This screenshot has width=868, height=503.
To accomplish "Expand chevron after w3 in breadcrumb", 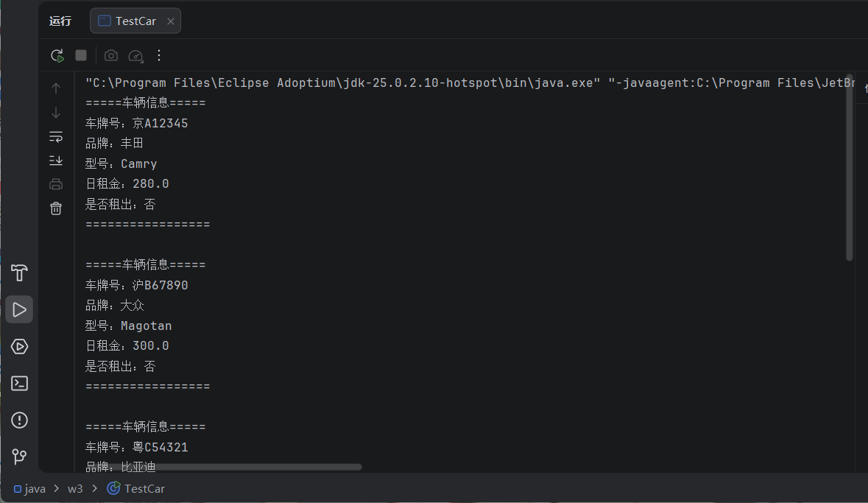I will (x=94, y=489).
